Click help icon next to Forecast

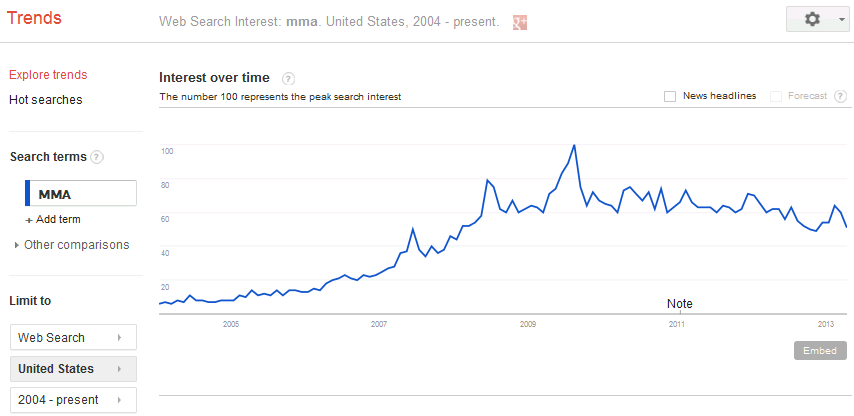pyautogui.click(x=840, y=96)
